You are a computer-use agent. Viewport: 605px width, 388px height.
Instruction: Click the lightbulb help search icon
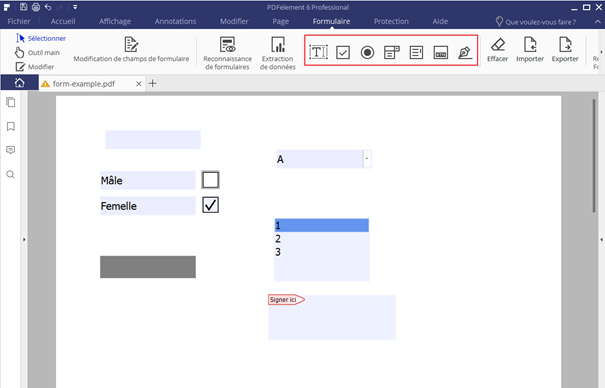[x=499, y=22]
